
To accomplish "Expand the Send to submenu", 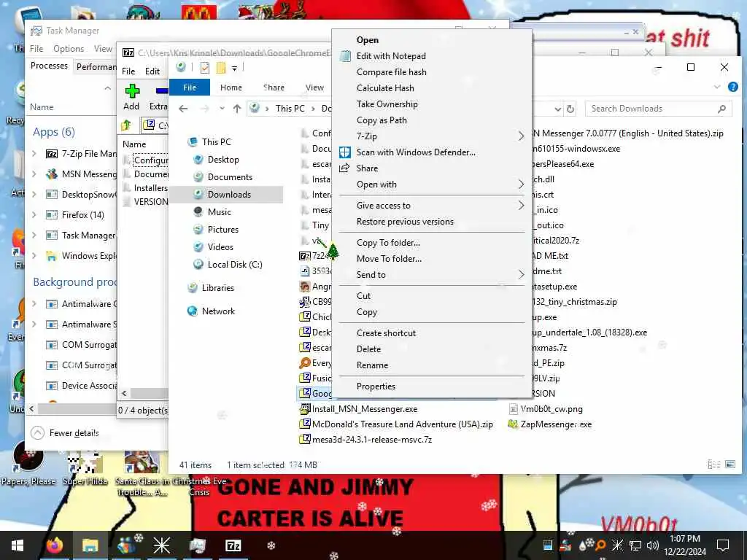I will (x=521, y=275).
